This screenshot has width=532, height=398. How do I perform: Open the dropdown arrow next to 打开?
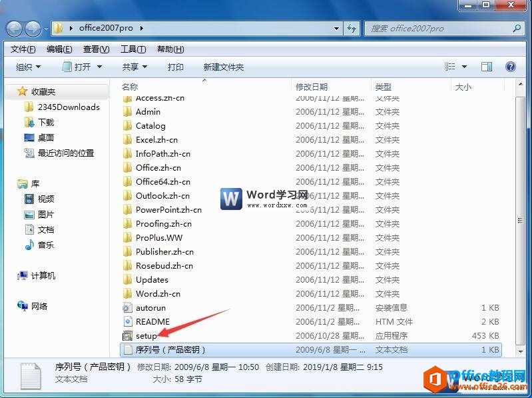[x=99, y=67]
